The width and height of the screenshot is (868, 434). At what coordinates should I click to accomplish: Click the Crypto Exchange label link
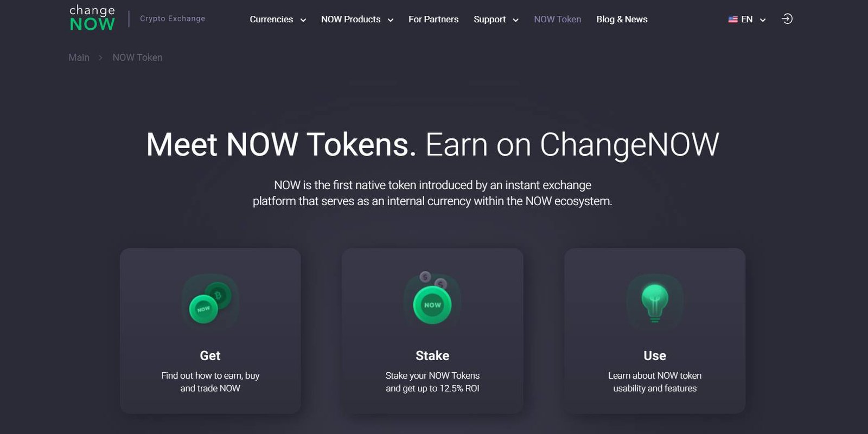click(173, 18)
